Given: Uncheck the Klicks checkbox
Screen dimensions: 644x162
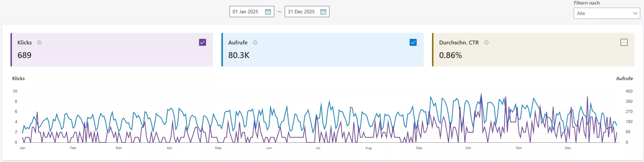Looking at the screenshot, I should (203, 42).
